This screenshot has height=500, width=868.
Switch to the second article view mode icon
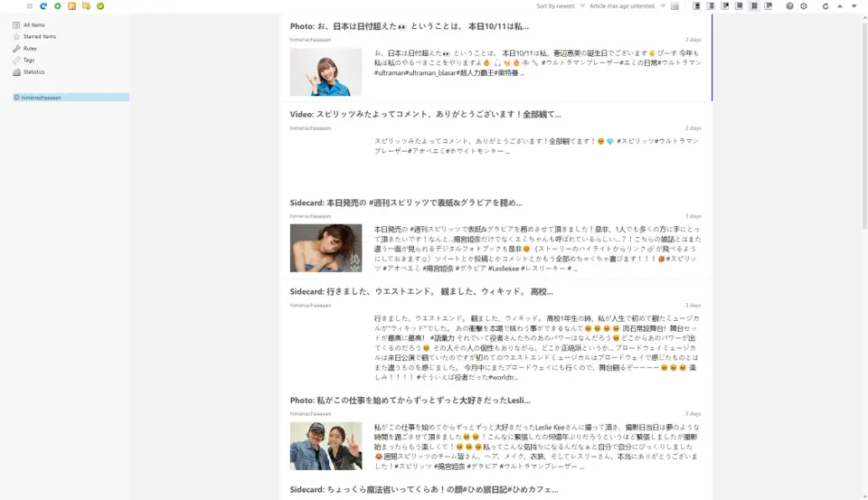click(x=711, y=6)
